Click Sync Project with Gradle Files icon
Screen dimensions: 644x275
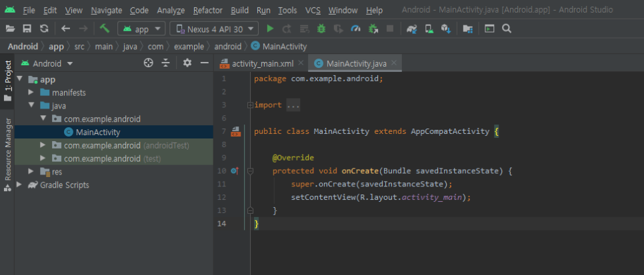pos(411,29)
